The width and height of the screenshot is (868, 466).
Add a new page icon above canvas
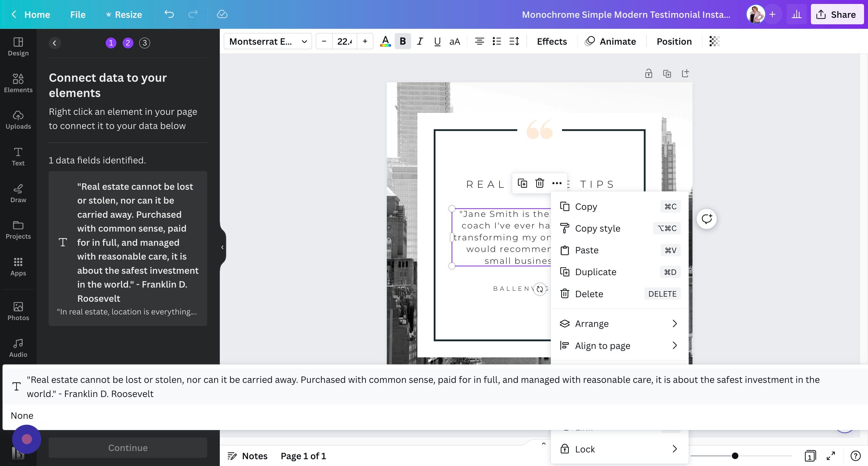[x=685, y=74]
